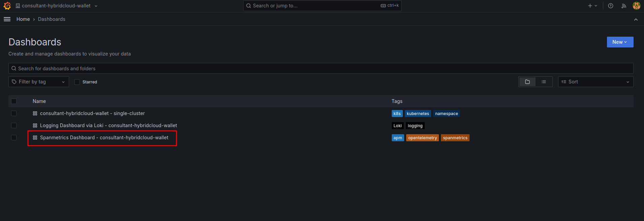Collapse the top bar with chevron
644x221 pixels.
click(x=636, y=20)
